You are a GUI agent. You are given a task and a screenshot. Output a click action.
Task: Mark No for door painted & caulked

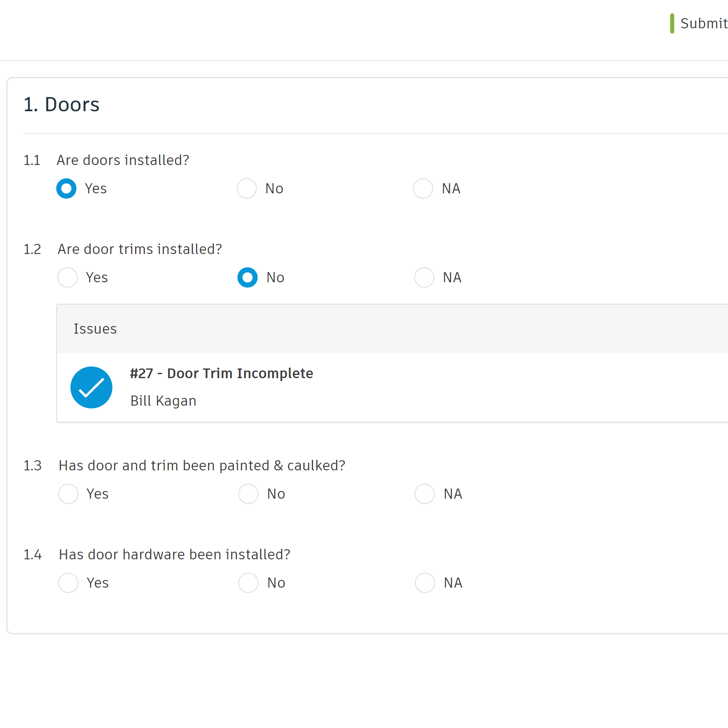pyautogui.click(x=248, y=494)
